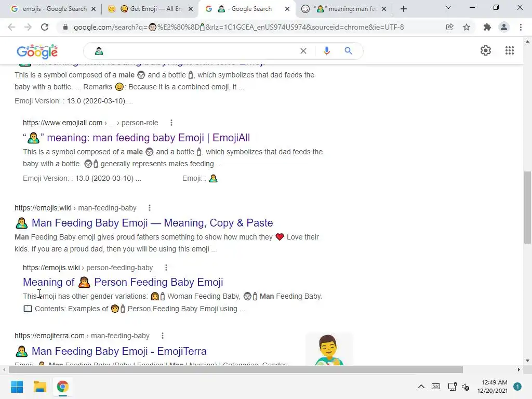Click the vertical page scrollbar thumb

coord(527,207)
